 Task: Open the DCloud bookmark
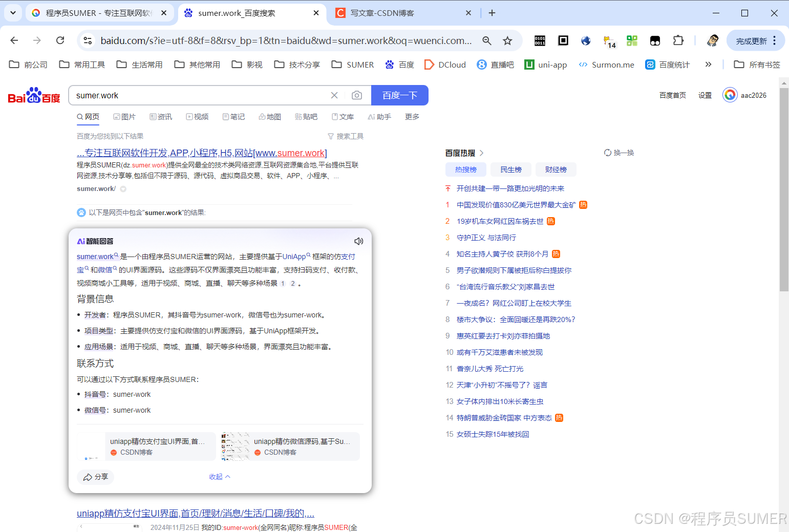pos(445,65)
